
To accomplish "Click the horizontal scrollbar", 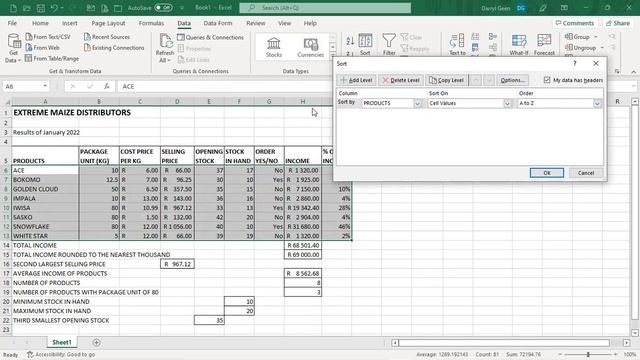I will [x=504, y=343].
